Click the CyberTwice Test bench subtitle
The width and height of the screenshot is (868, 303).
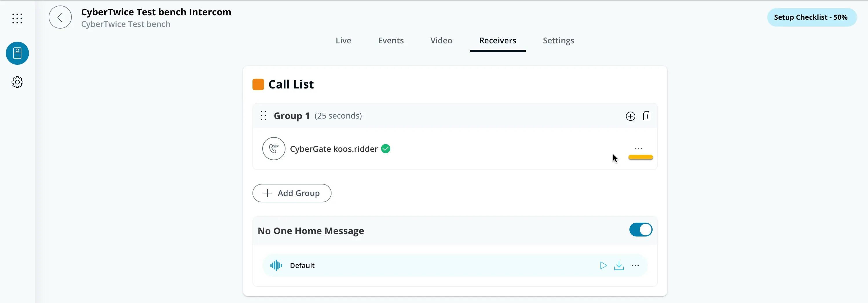pos(125,24)
